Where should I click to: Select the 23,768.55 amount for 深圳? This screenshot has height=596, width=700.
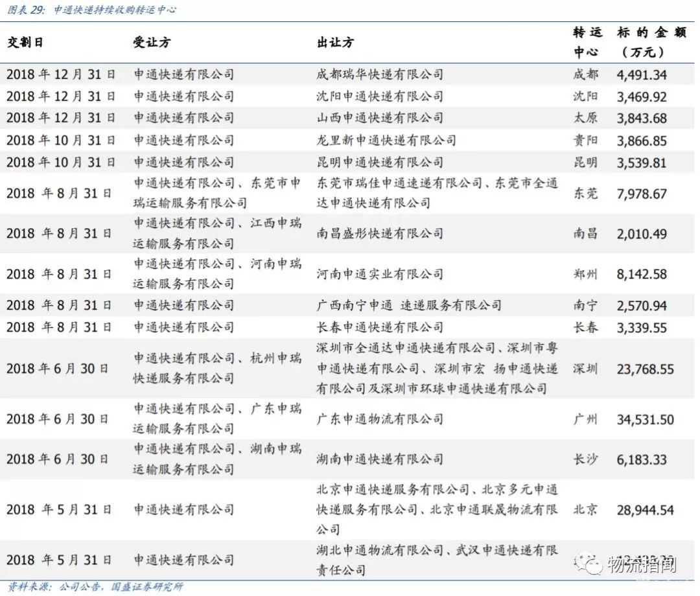tap(645, 369)
